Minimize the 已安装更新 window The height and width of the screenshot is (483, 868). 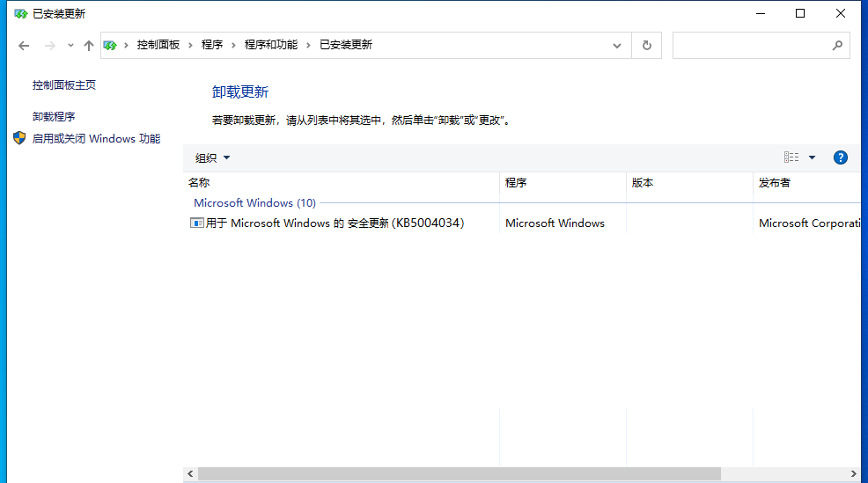[761, 13]
